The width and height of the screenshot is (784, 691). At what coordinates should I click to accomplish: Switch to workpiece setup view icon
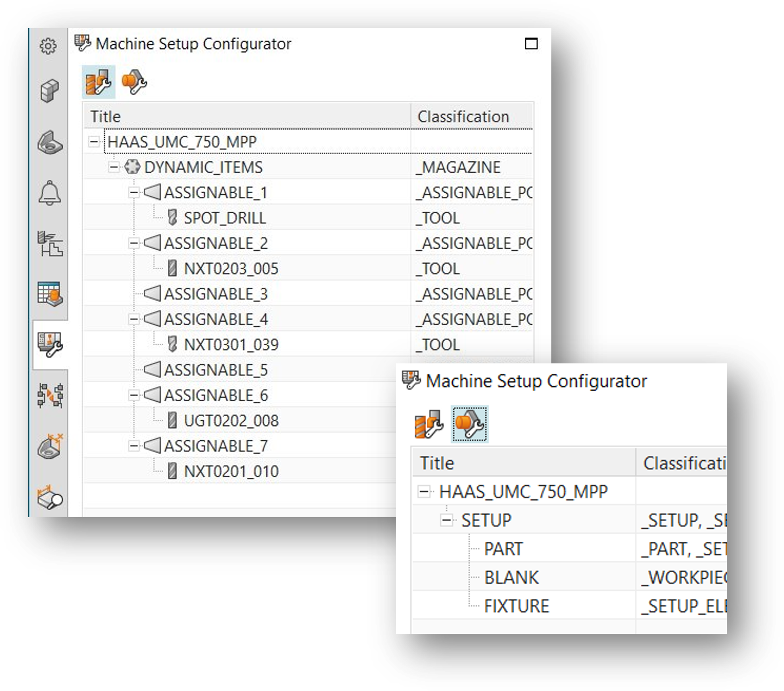coord(134,82)
